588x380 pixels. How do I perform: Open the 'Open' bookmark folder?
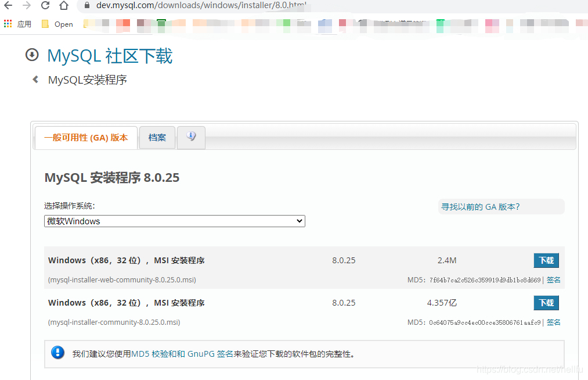click(x=57, y=24)
